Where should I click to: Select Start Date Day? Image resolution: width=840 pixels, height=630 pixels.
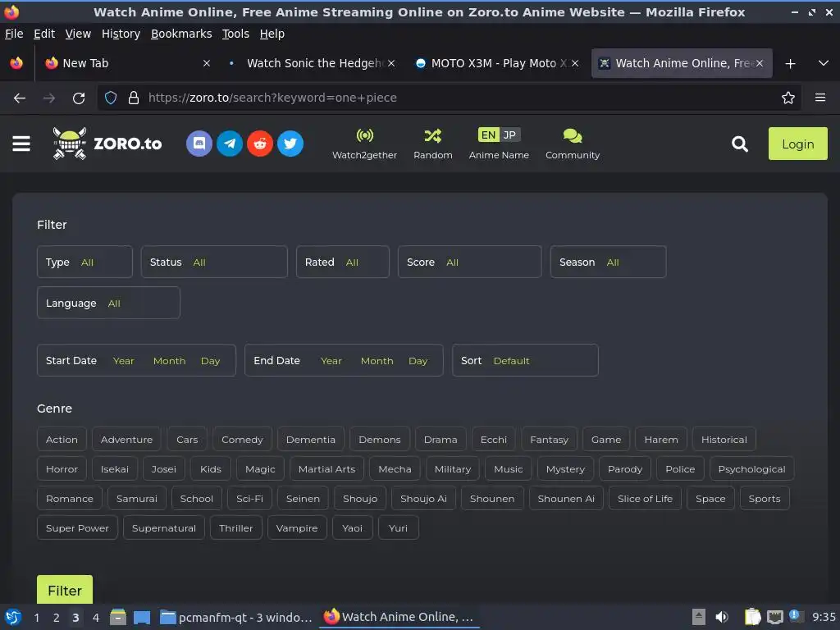(x=211, y=361)
